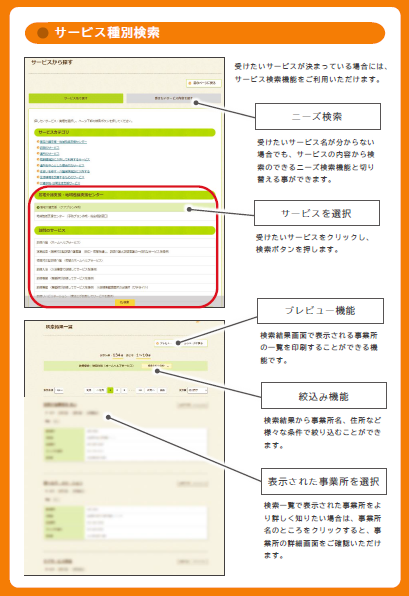Open the first blurred facility name in the results
The width and height of the screenshot is (409, 596).
click(60, 405)
